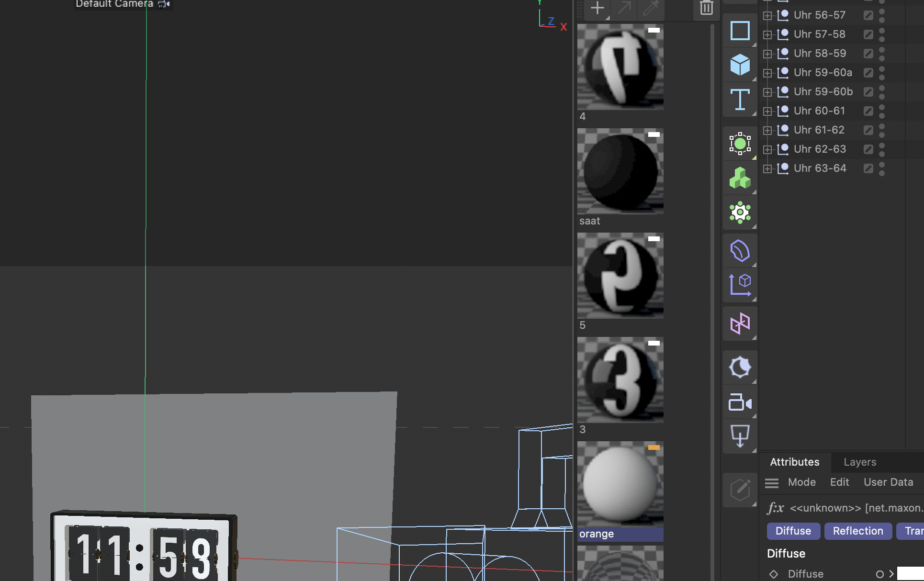Image resolution: width=924 pixels, height=581 pixels.
Task: Click the diamond keyframe icon beside Diffuse
Action: [x=774, y=574]
